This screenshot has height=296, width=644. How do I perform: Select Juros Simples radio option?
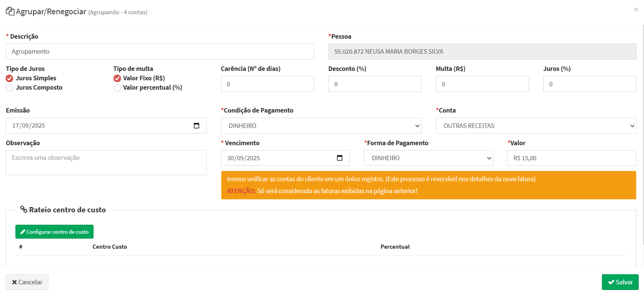tap(10, 78)
